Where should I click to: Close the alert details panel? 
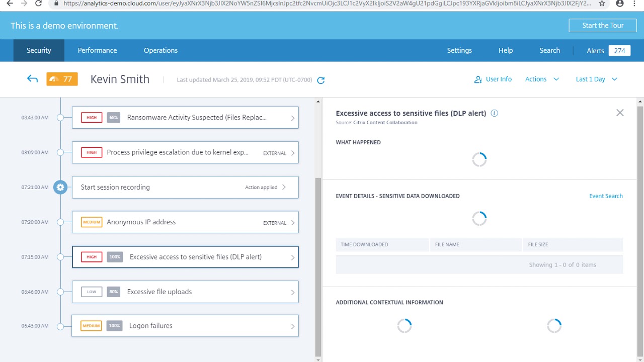620,113
